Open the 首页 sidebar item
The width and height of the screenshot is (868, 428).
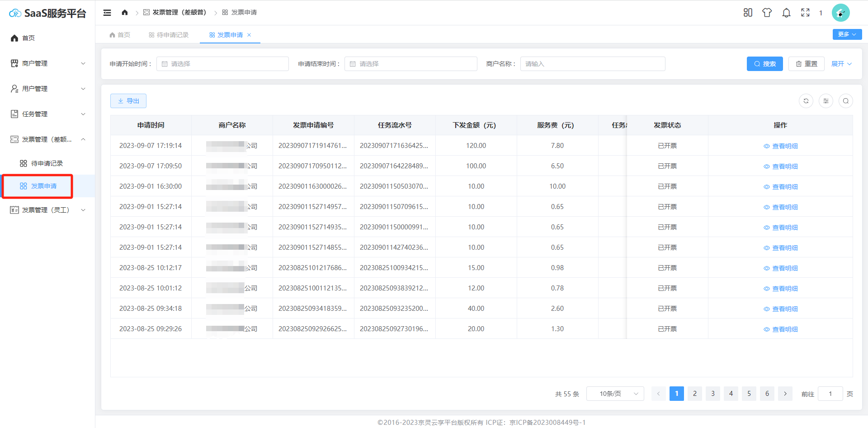[x=47, y=38]
